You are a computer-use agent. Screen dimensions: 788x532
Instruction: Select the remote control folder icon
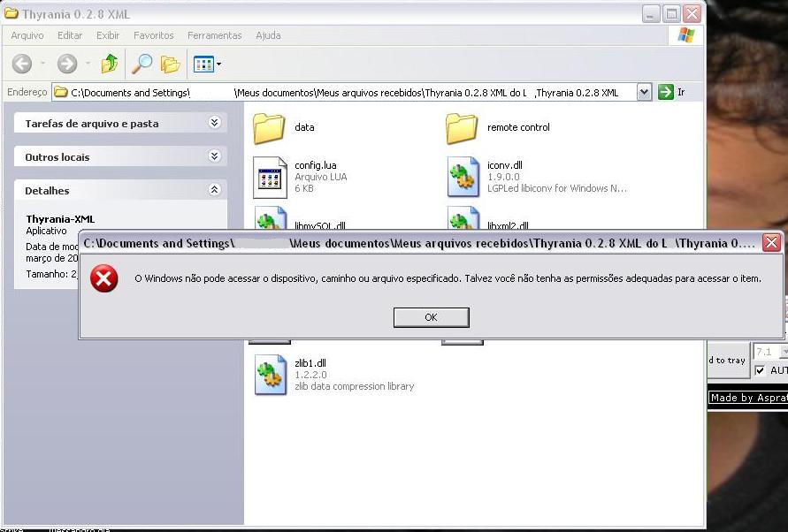coord(462,128)
